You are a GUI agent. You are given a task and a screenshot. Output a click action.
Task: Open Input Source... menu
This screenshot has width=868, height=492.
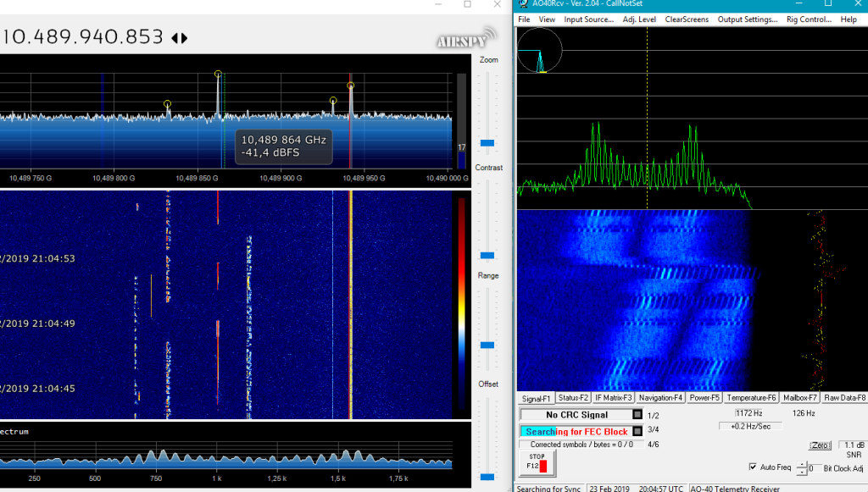click(588, 19)
